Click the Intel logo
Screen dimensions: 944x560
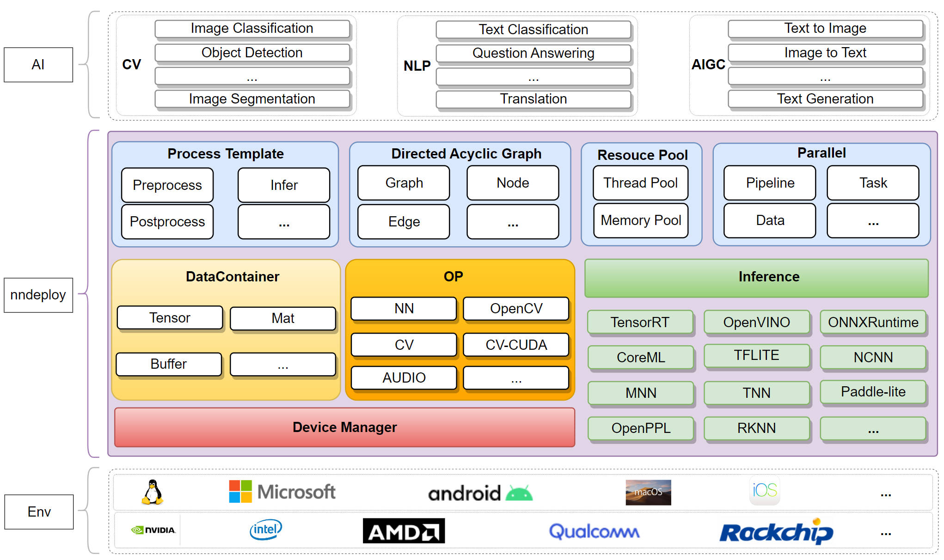tap(265, 530)
